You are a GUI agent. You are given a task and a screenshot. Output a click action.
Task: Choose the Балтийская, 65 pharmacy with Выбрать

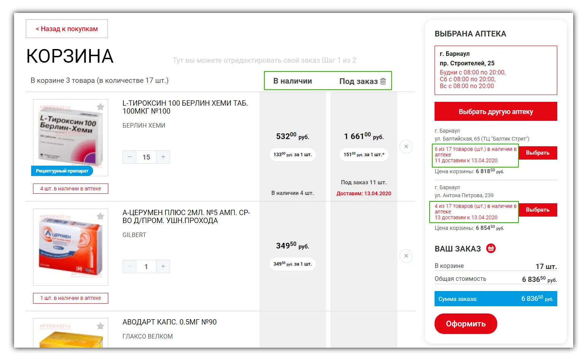(x=537, y=153)
